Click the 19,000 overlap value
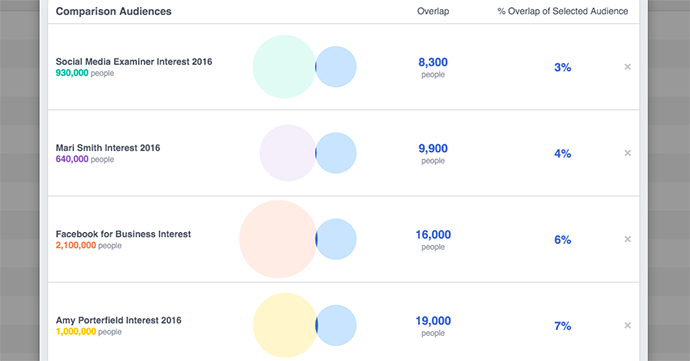Image resolution: width=690 pixels, height=361 pixels. (433, 321)
